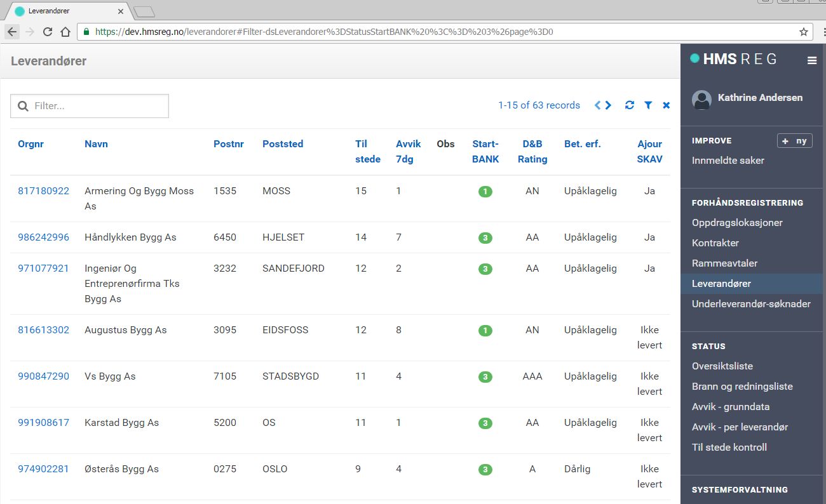826x504 pixels.
Task: Open orgnr link 816613302
Action: tap(43, 330)
